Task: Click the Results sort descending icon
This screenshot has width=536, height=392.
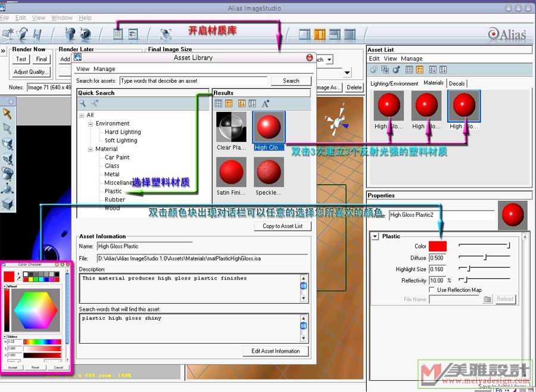Action: [x=253, y=103]
